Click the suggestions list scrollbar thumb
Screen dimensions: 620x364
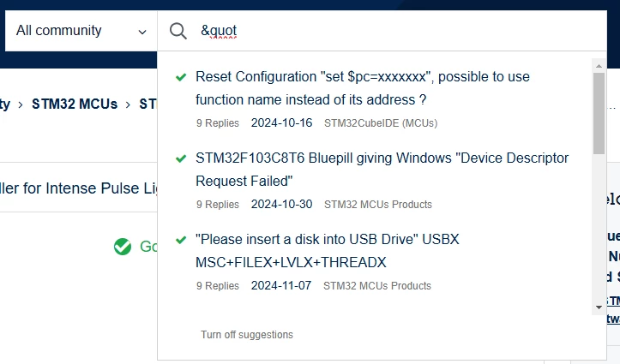(x=599, y=113)
